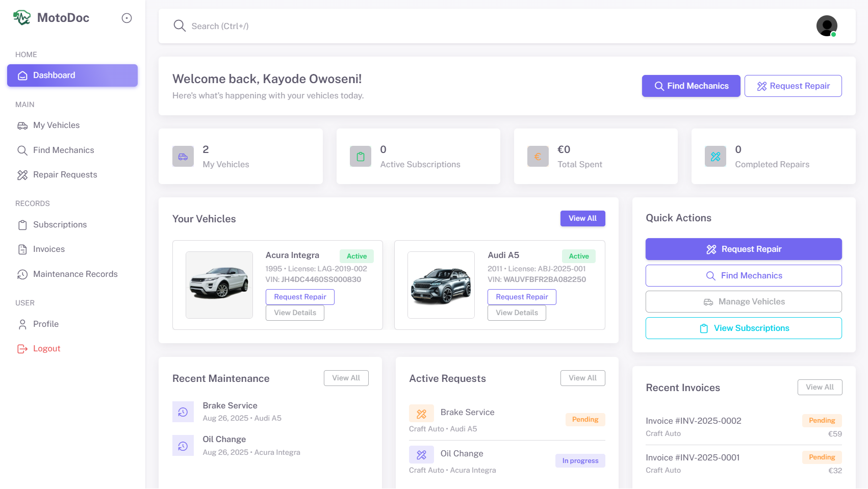Open the user avatar menu
This screenshot has width=868, height=489.
coord(826,26)
